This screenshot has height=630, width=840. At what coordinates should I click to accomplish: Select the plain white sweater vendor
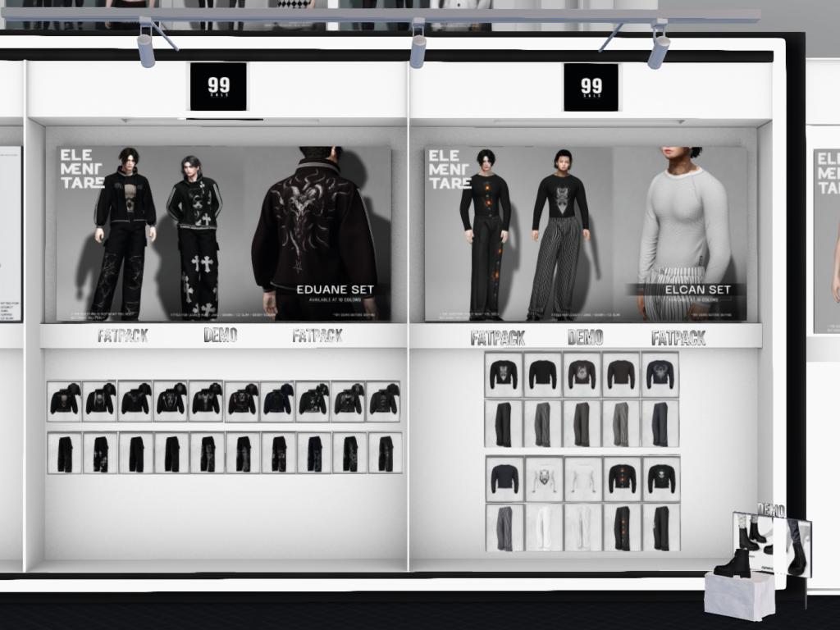coord(582,479)
